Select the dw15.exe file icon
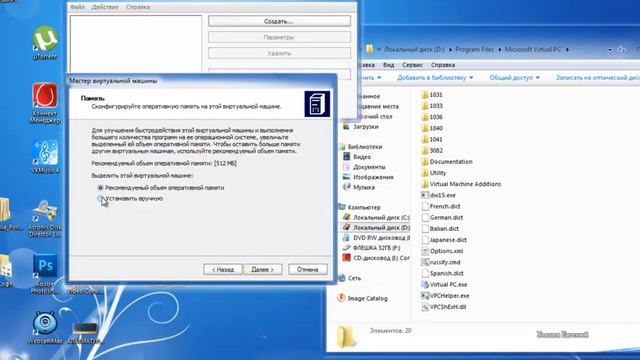The image size is (640, 360). click(x=425, y=195)
